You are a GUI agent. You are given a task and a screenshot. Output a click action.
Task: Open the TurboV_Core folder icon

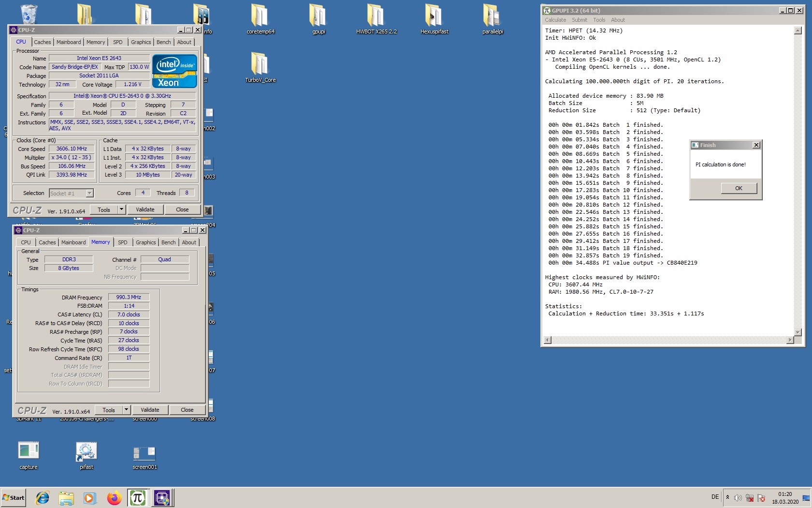point(260,67)
